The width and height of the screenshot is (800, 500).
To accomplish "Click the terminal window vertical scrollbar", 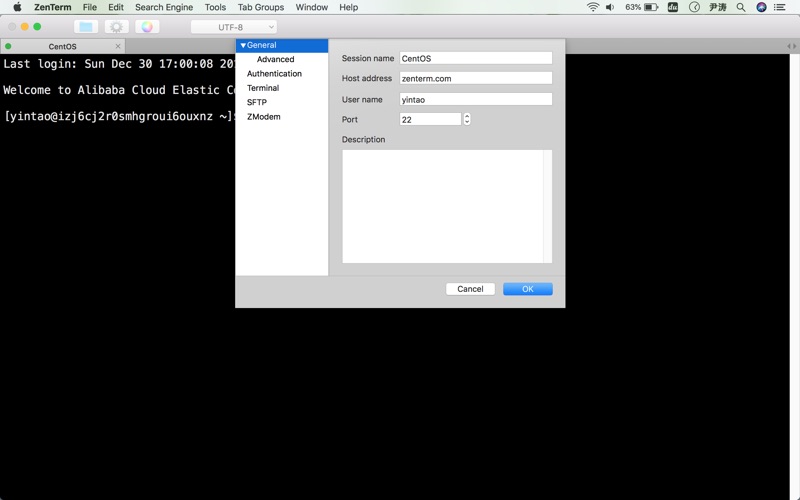I will coord(795,276).
